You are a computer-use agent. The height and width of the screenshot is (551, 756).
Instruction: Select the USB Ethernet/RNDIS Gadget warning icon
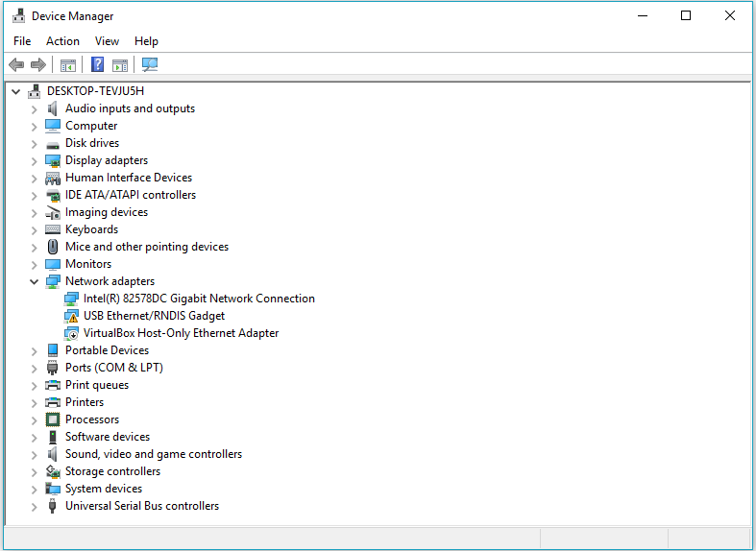point(71,316)
